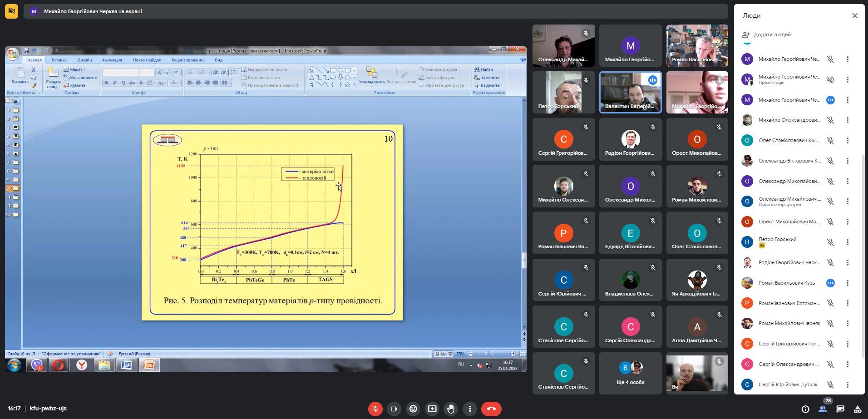Open the Activities icon at bottom right

click(x=858, y=409)
